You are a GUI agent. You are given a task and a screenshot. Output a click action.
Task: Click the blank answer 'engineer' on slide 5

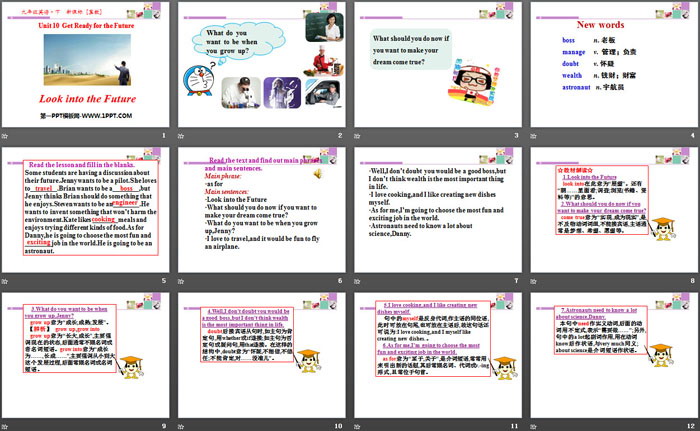[125, 202]
